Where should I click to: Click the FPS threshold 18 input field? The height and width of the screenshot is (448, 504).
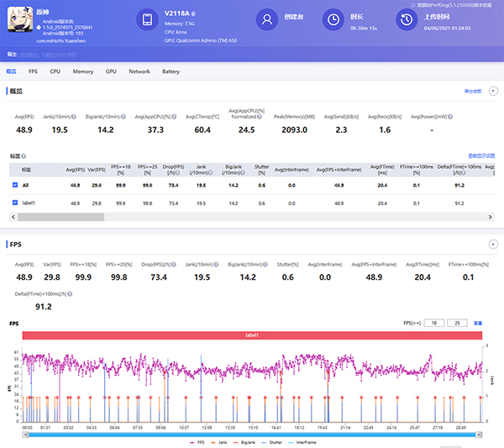click(x=434, y=322)
